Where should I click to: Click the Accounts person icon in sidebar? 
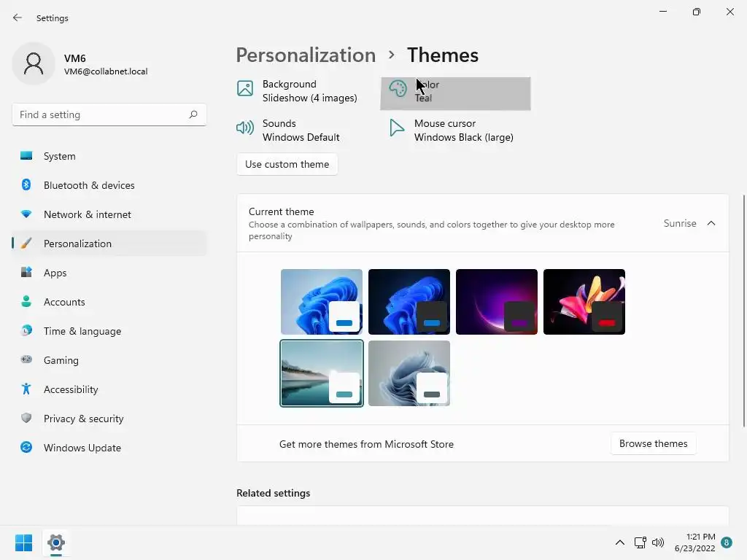(x=26, y=301)
